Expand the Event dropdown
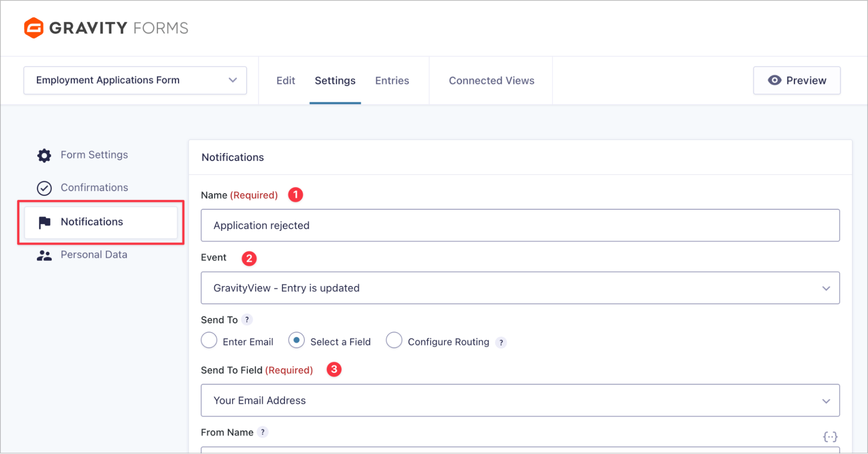The height and width of the screenshot is (454, 868). click(x=520, y=288)
